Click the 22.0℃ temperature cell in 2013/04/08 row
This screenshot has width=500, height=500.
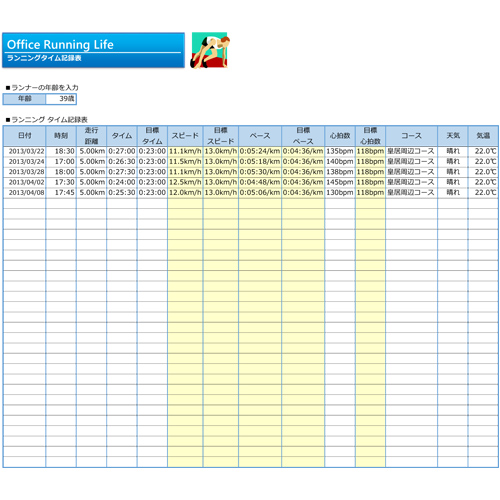pos(483,193)
